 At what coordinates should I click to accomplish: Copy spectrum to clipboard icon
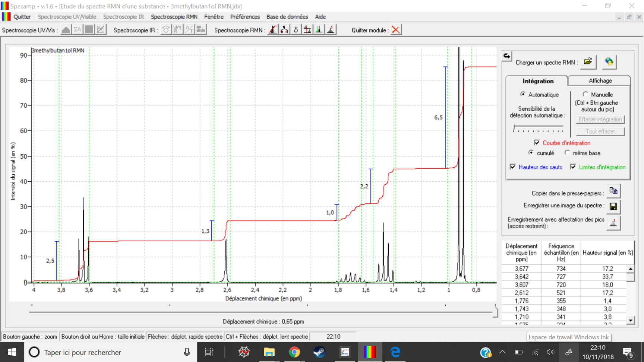[613, 191]
